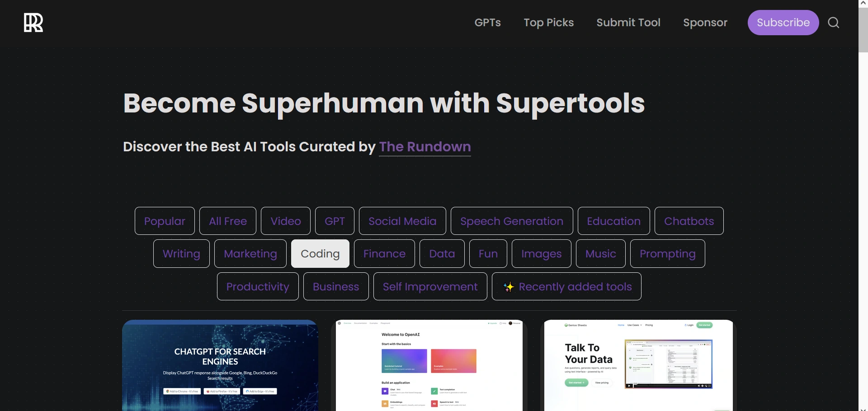This screenshot has height=411, width=868.
Task: Open the Talk To Your Data card
Action: [638, 365]
